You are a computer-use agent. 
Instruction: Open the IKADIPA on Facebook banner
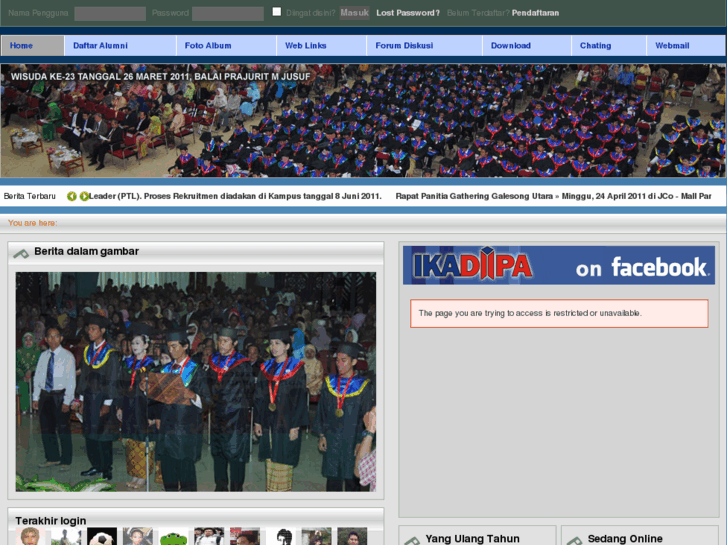click(x=558, y=266)
